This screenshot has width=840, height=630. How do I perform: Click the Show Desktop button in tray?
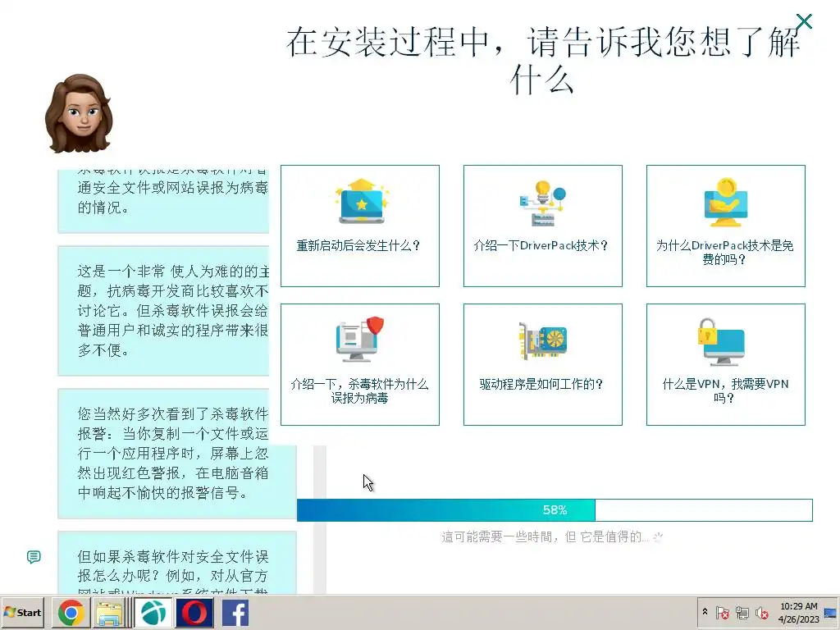point(832,612)
